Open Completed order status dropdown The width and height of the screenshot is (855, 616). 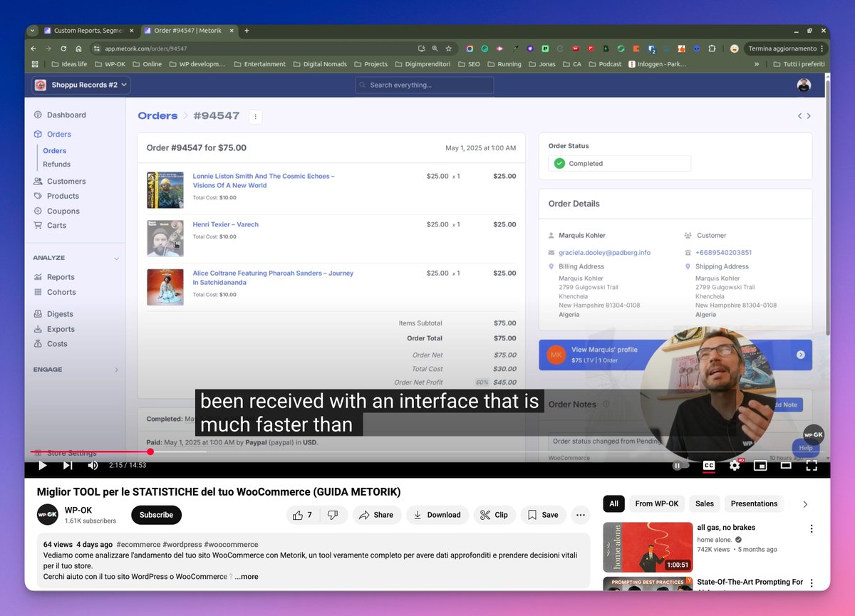(x=619, y=163)
